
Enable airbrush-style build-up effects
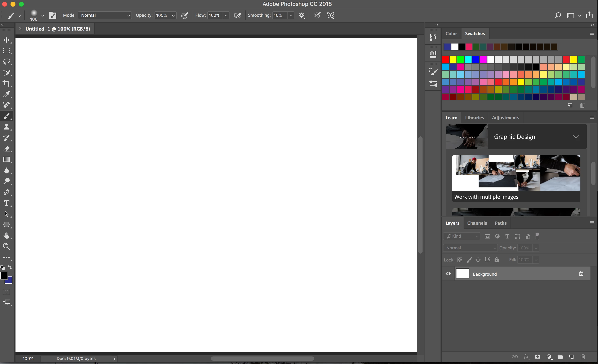[x=237, y=15]
